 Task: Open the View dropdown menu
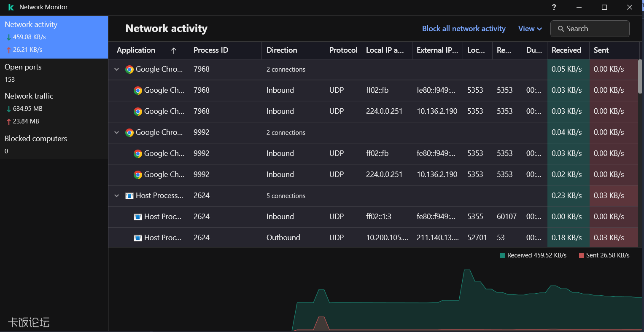click(x=530, y=29)
